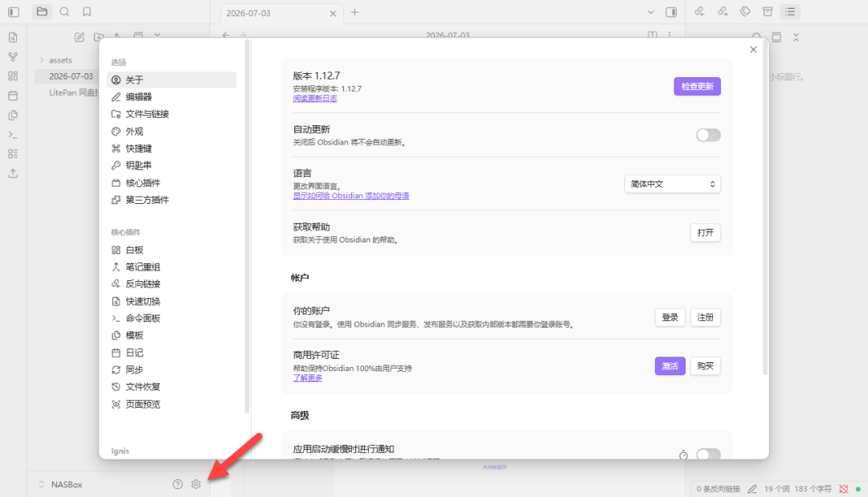Screen dimensions: 868x497
Task: Open command palette icon in left ribbon
Action: [14, 135]
